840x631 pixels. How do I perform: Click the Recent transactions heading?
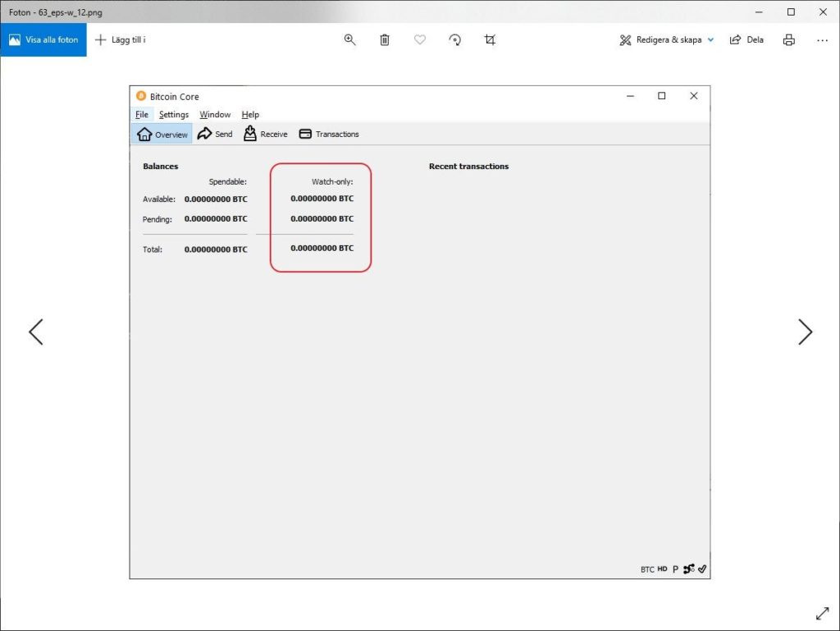coord(468,167)
